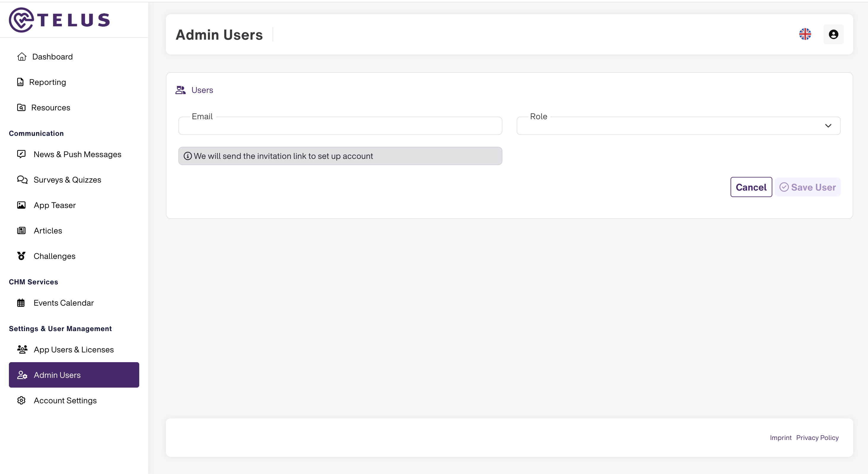This screenshot has height=474, width=868.
Task: Click the info icon in invitation notice
Action: [188, 156]
